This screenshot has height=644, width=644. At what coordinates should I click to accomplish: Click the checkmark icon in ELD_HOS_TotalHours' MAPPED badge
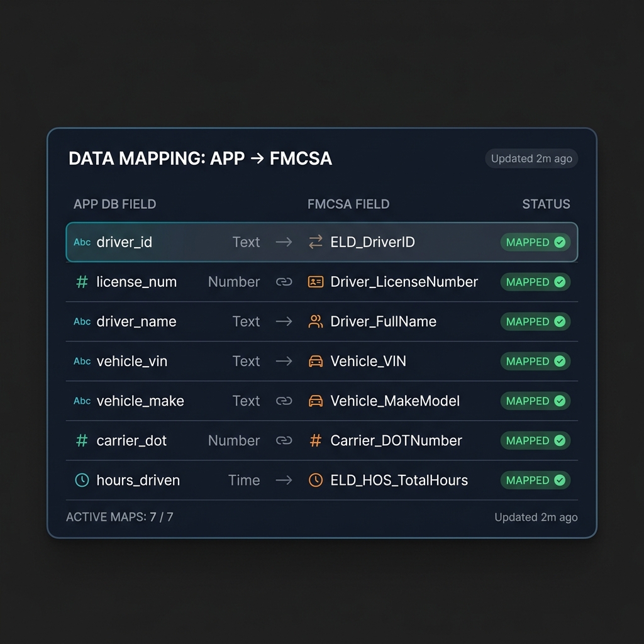[x=560, y=480]
